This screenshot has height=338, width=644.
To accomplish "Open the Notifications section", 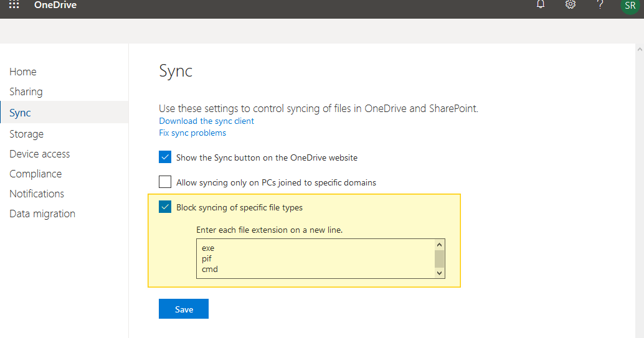I will tap(37, 194).
